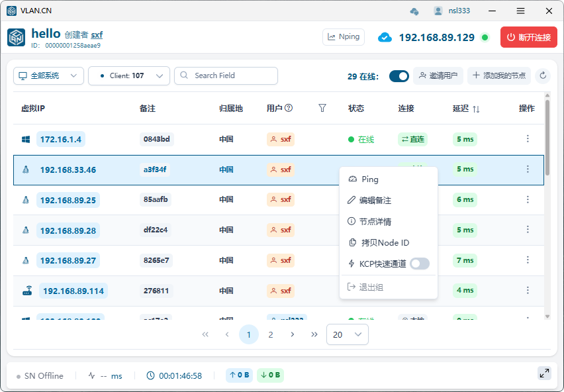Sort by latency using the 延迟 arrows
The width and height of the screenshot is (564, 392).
[x=476, y=109]
